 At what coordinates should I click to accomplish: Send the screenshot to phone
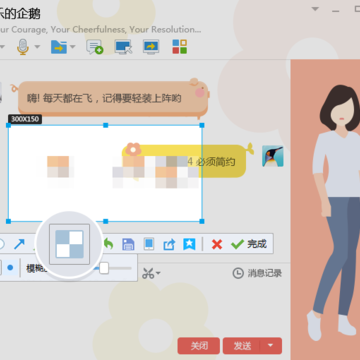149,244
